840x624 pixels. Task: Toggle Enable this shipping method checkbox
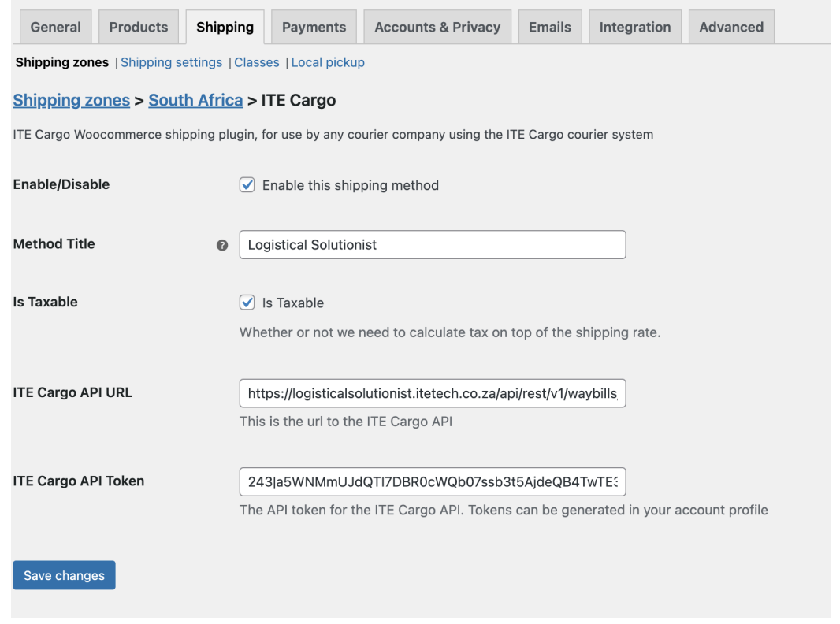247,185
